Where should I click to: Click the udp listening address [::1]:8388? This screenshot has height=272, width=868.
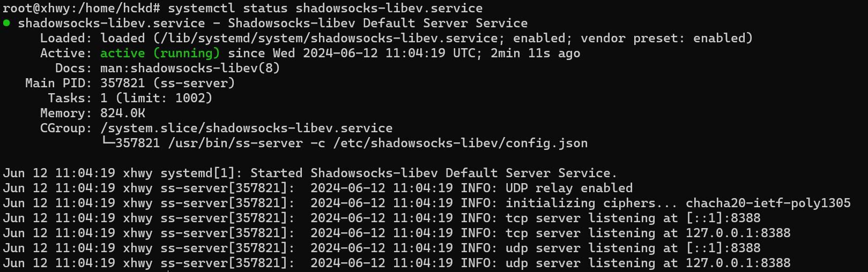723,248
